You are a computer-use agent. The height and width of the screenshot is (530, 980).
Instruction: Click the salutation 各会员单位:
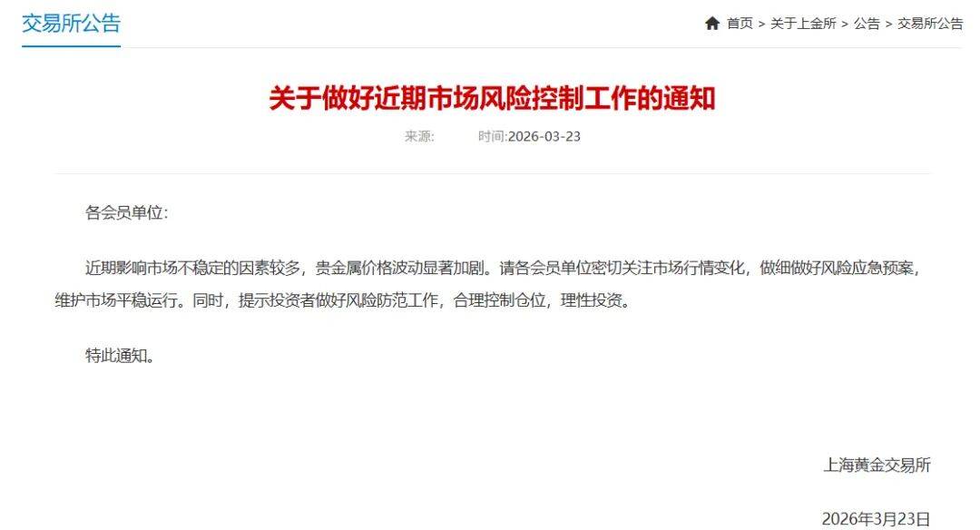coord(127,212)
